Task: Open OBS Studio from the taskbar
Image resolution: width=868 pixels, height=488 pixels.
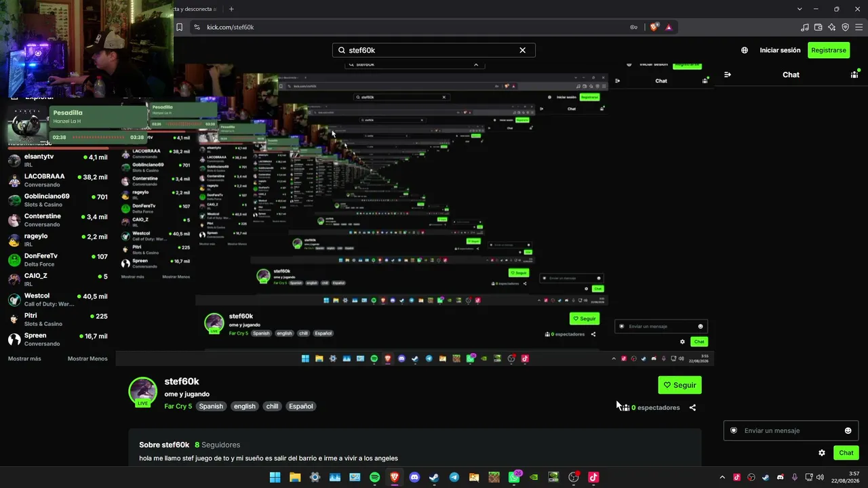Action: [x=574, y=477]
